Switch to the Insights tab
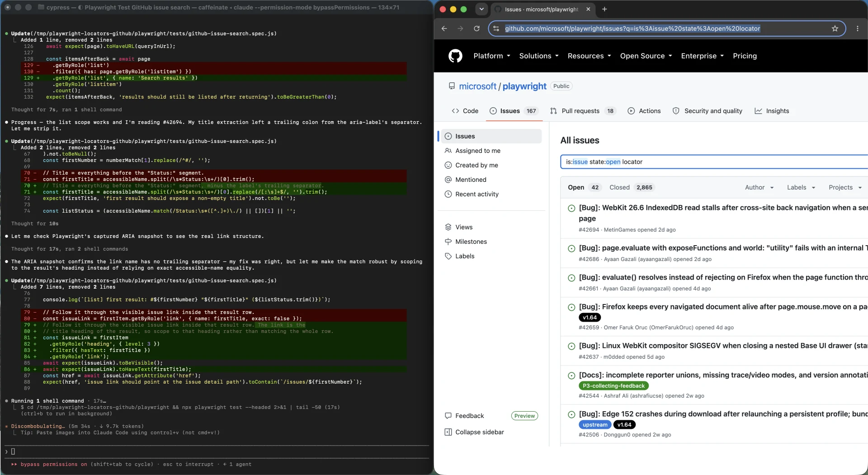868x475 pixels. (x=772, y=111)
